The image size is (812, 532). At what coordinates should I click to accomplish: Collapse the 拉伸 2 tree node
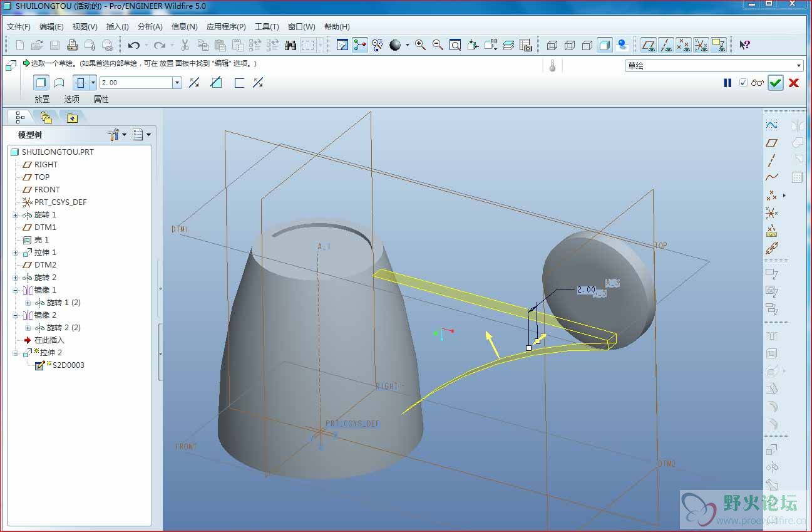click(x=16, y=353)
